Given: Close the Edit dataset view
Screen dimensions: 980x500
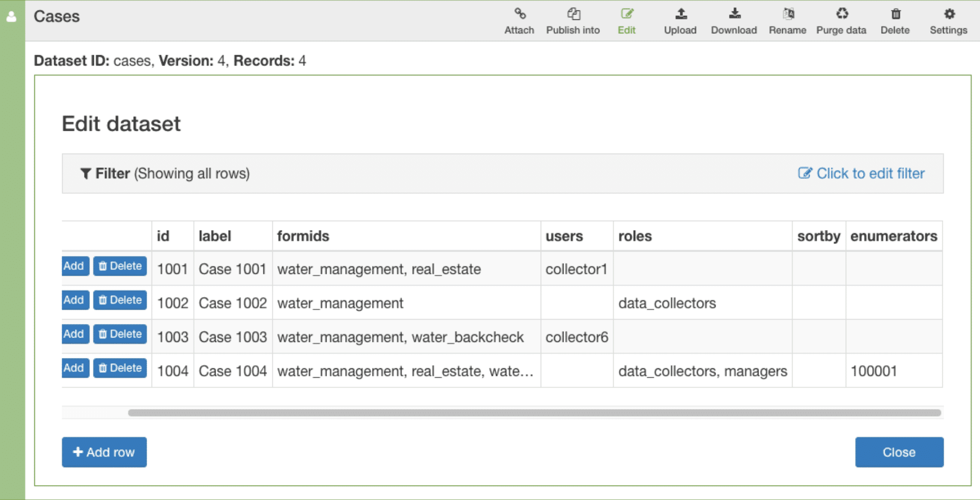Looking at the screenshot, I should pos(898,452).
